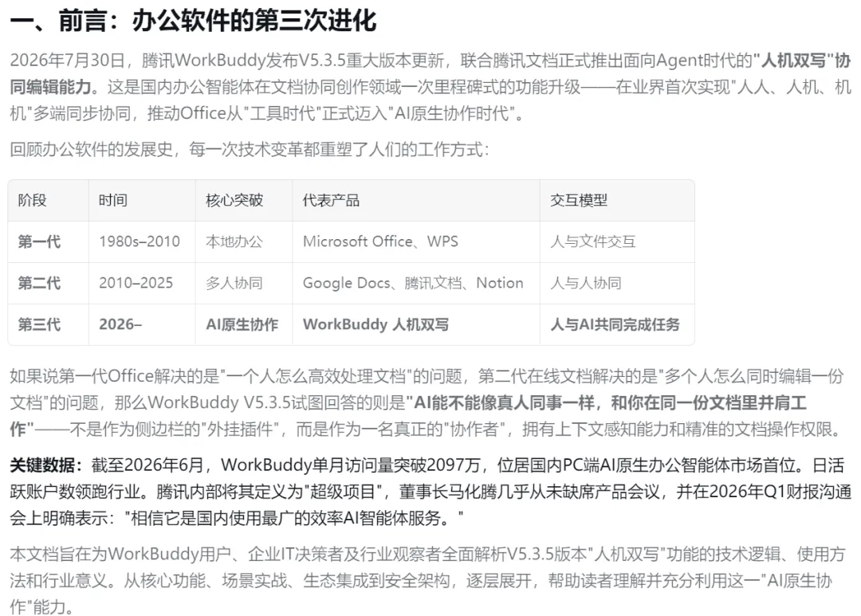861x616 pixels.
Task: Click the cell "Google Docs、腾讯文档、Notion"
Action: (x=413, y=283)
